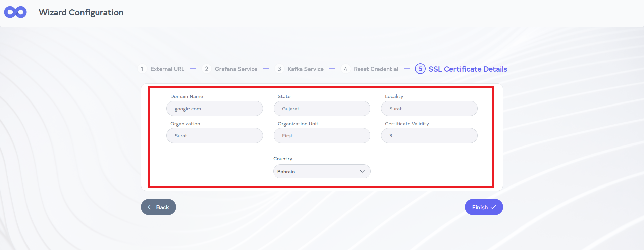Click the infinity logo icon
The width and height of the screenshot is (644, 250).
tap(15, 12)
